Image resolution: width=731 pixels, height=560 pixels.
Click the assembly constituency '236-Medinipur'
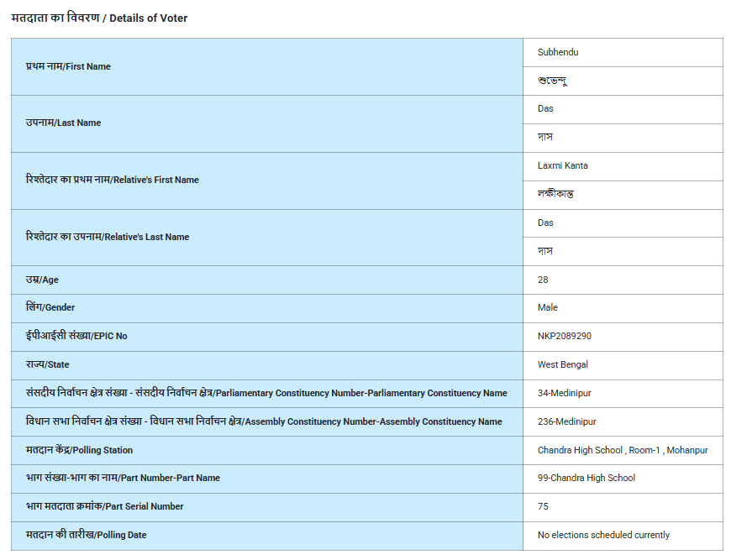point(566,421)
